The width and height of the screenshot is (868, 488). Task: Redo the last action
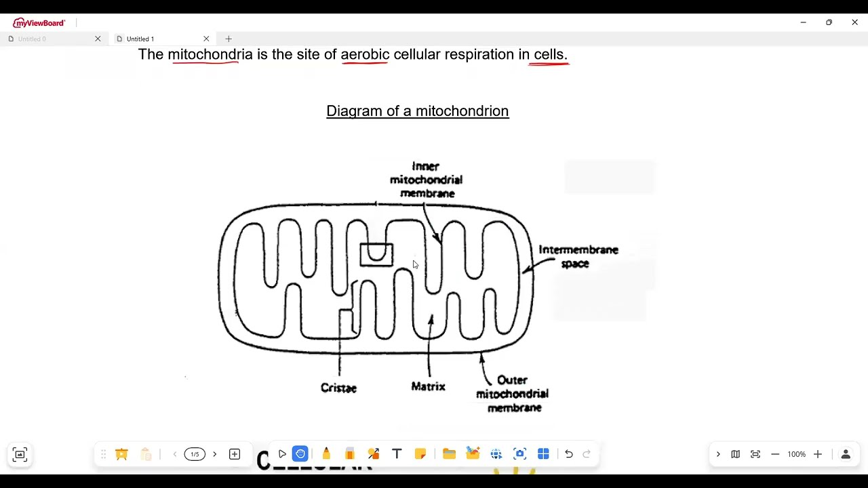click(587, 454)
